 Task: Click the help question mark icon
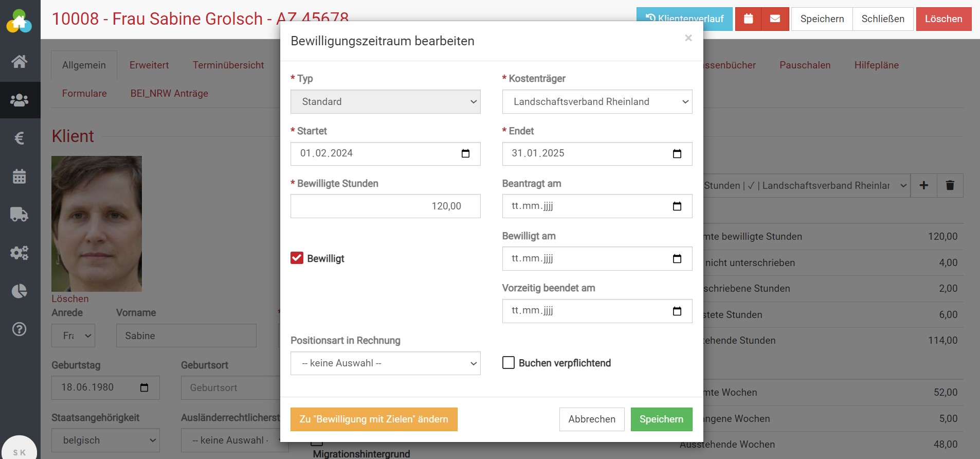20,329
